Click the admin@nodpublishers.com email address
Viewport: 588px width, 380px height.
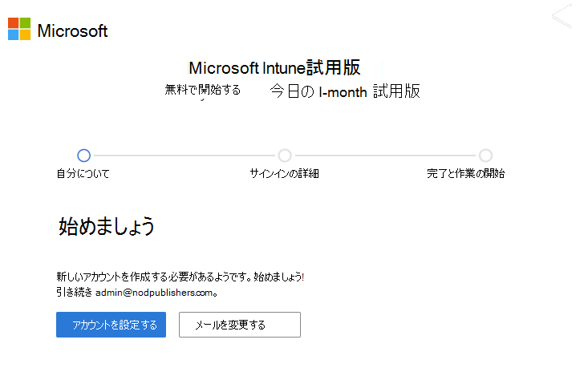157,293
